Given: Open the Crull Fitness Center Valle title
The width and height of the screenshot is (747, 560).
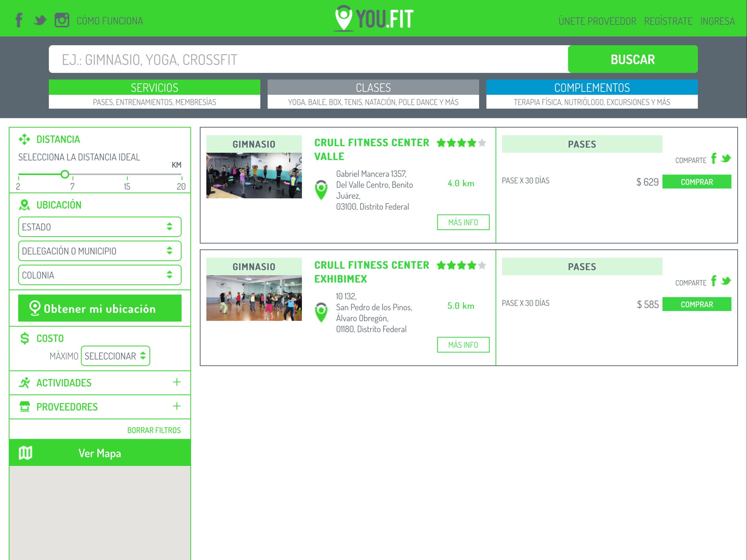Looking at the screenshot, I should [372, 149].
